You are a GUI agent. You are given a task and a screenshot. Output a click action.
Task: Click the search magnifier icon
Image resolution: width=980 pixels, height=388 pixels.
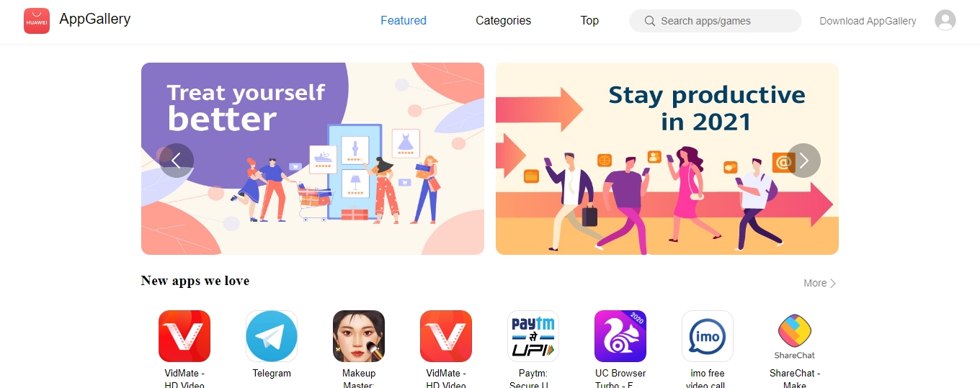coord(649,21)
